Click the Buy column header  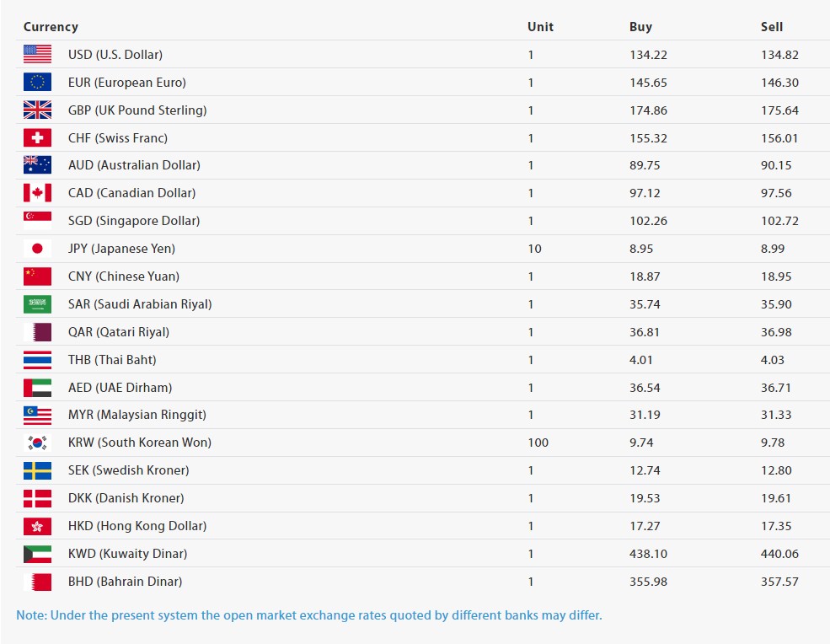click(x=640, y=27)
